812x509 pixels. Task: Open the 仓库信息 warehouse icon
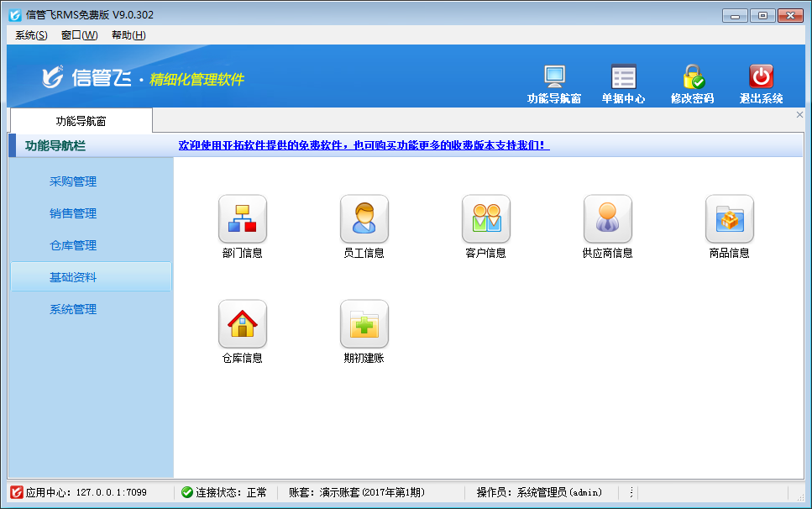click(x=242, y=324)
